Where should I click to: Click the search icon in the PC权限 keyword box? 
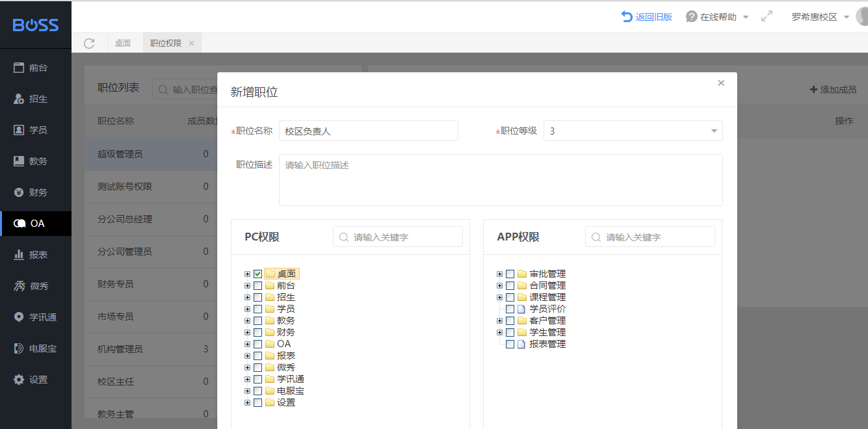pos(344,237)
